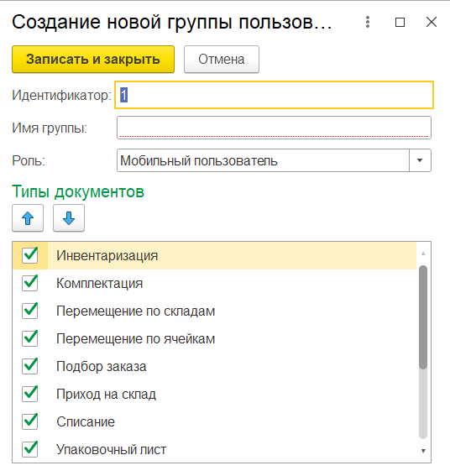
Task: Close the new user group dialog
Action: click(x=432, y=22)
